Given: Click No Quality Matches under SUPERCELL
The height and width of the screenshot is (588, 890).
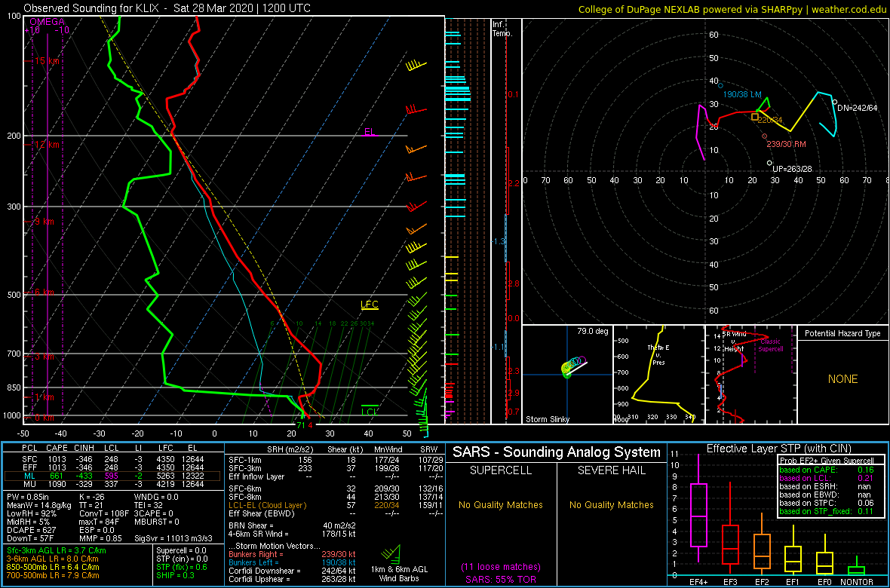Looking at the screenshot, I should coord(501,504).
